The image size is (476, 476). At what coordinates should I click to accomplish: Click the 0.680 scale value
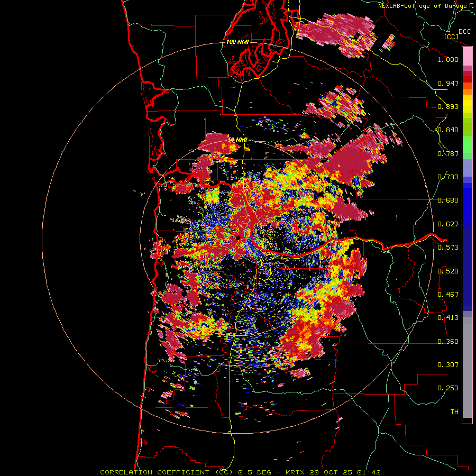[x=448, y=200]
